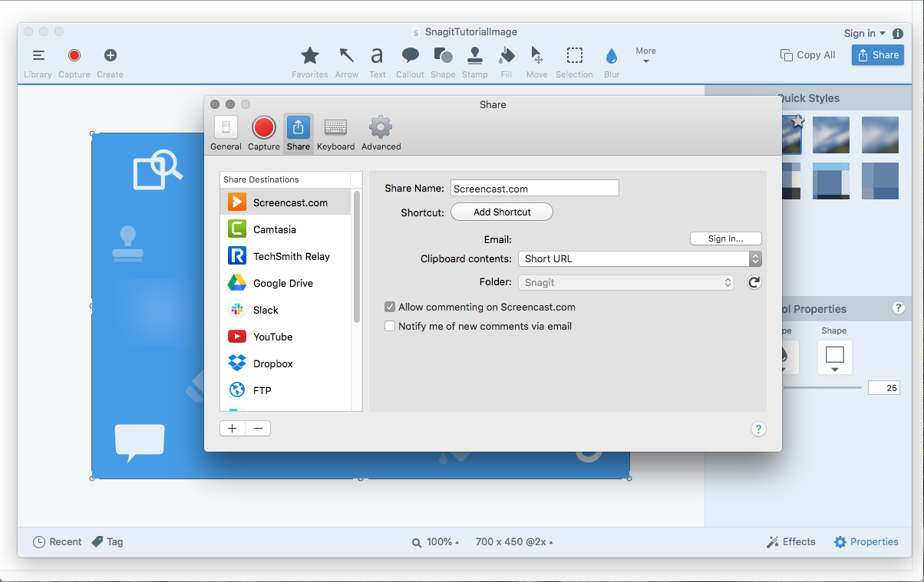
Task: Switch to the Keyboard preferences tab
Action: tap(335, 133)
